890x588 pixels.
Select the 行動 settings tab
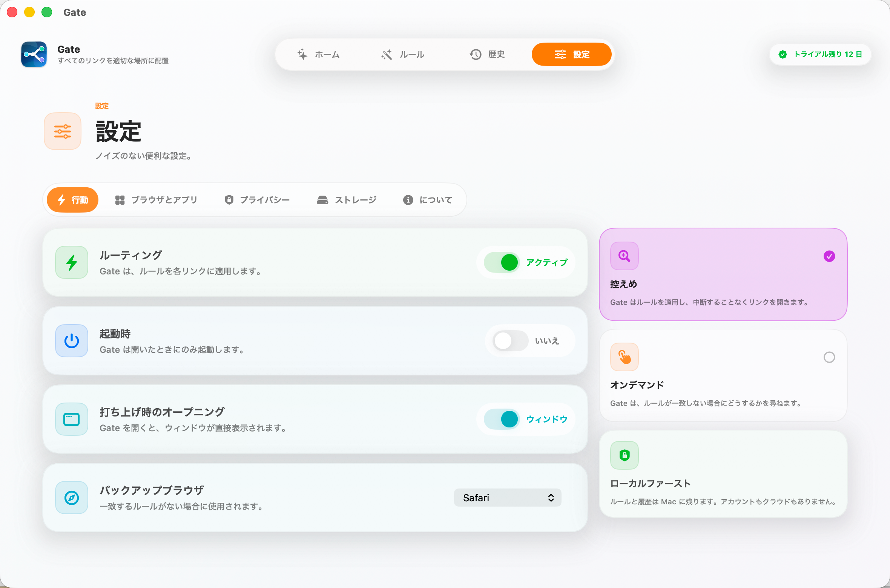coord(72,200)
